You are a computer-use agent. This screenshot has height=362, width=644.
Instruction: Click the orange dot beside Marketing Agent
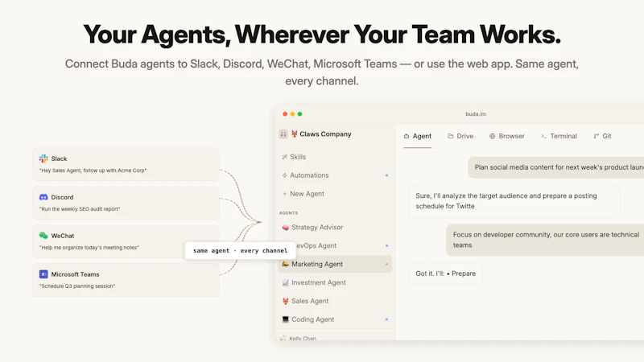pyautogui.click(x=386, y=264)
